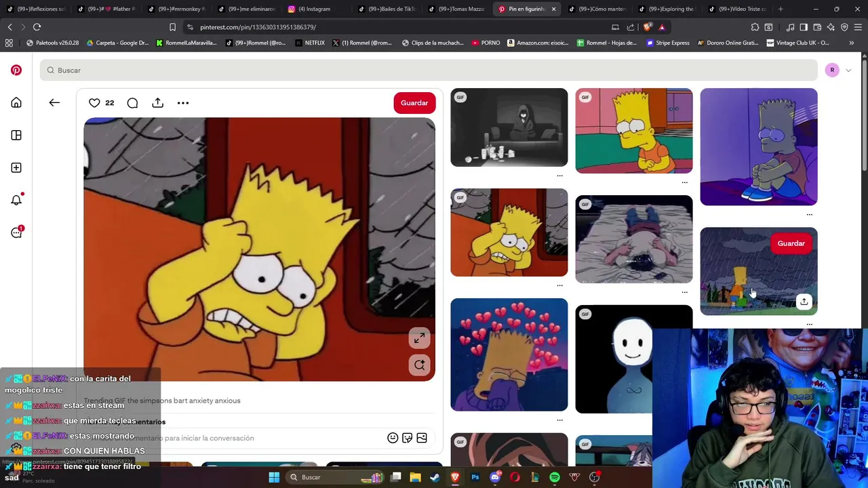Open Opera browser from the taskbar

point(515,477)
